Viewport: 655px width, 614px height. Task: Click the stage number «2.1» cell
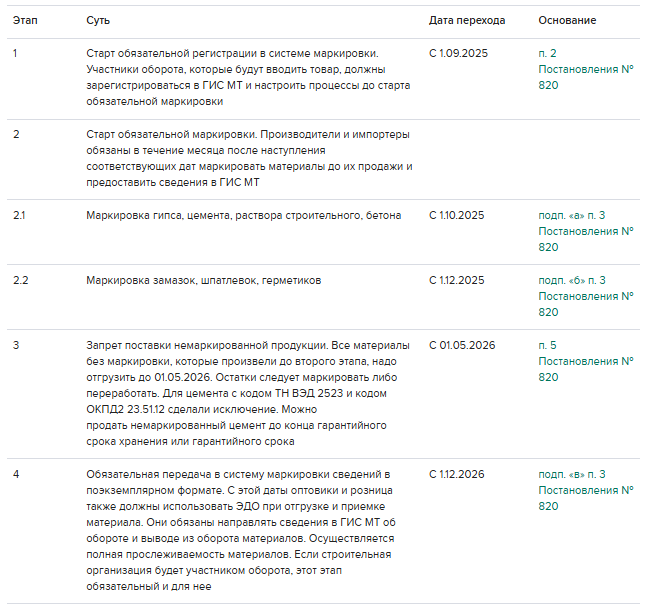[x=20, y=215]
